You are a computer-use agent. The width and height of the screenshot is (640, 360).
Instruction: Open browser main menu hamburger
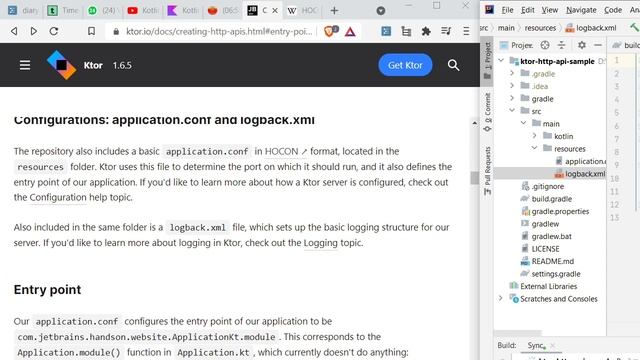(466, 31)
